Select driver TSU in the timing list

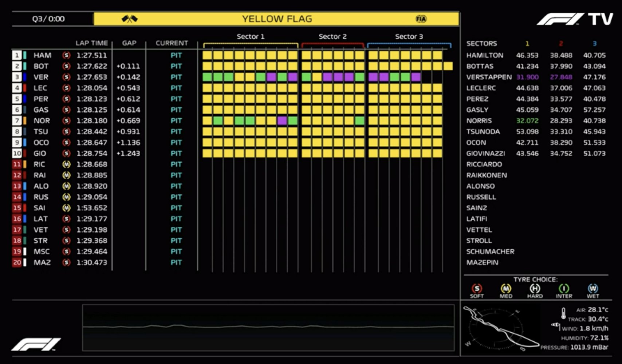(x=41, y=132)
